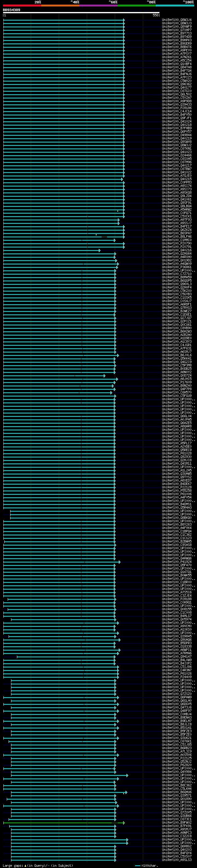Screen dimensions: 197x868
Task: Click label UniRef100_Q6ZKZ4
Action: tap(177, 230)
